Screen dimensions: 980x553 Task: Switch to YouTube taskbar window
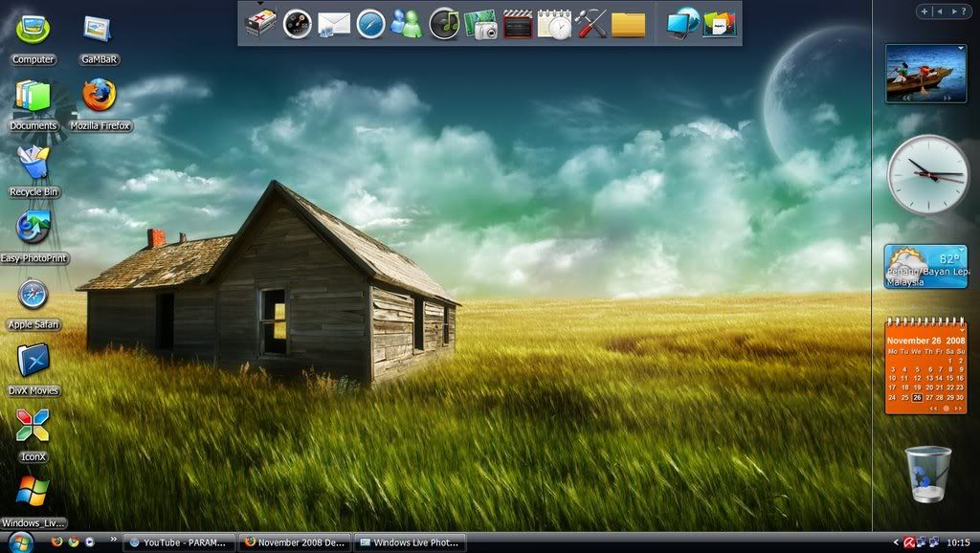pyautogui.click(x=180, y=542)
